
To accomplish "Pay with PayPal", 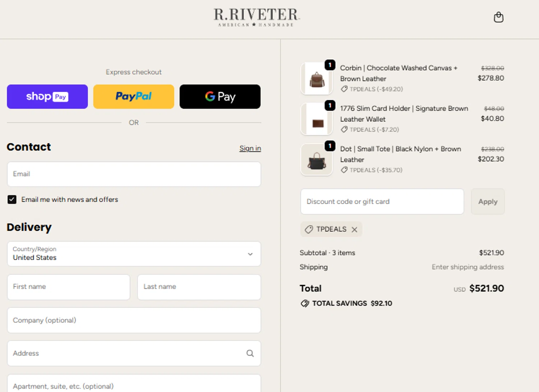I will tap(134, 97).
